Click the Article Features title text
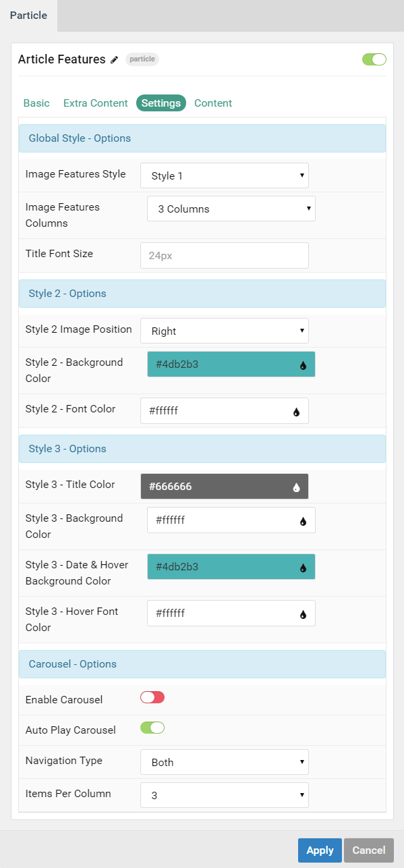The width and height of the screenshot is (404, 868). [x=61, y=59]
